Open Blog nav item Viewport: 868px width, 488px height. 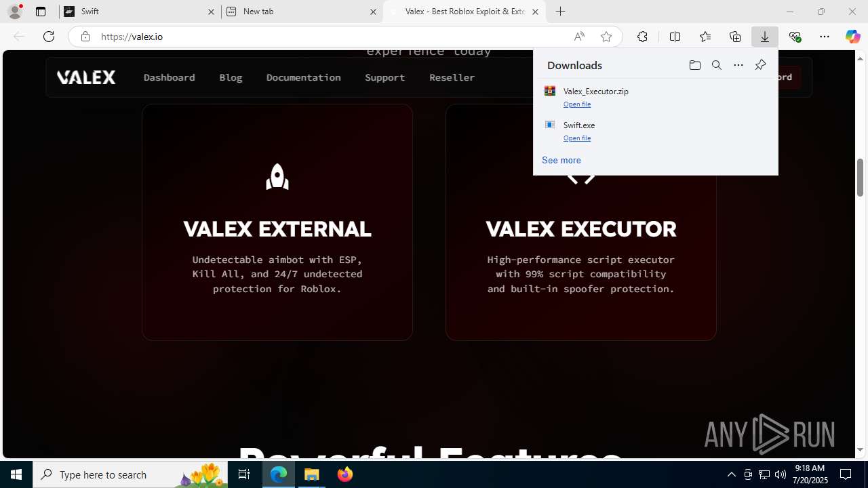point(231,77)
